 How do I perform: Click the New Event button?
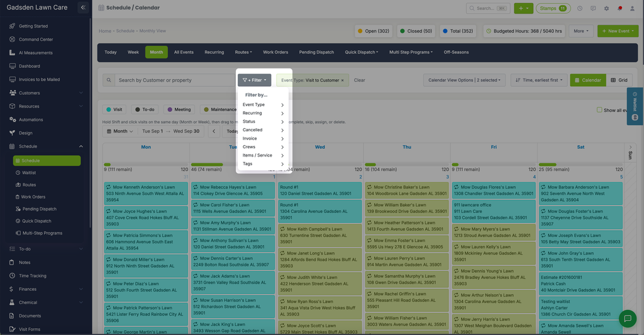point(618,31)
